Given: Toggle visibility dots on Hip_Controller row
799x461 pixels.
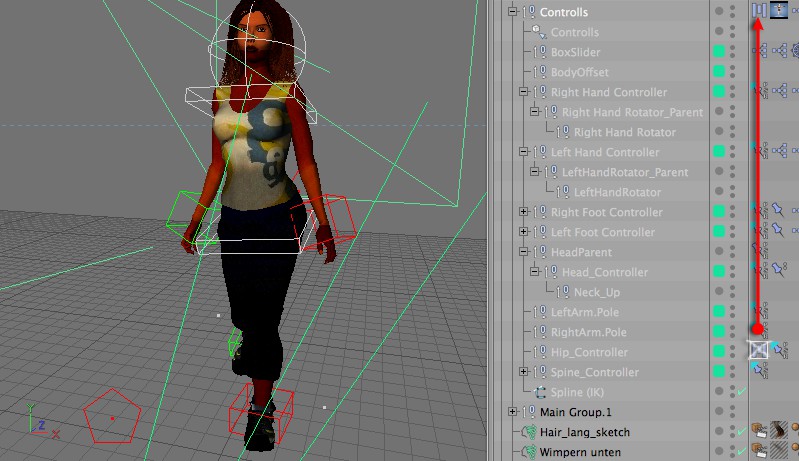Looking at the screenshot, I should point(733,351).
